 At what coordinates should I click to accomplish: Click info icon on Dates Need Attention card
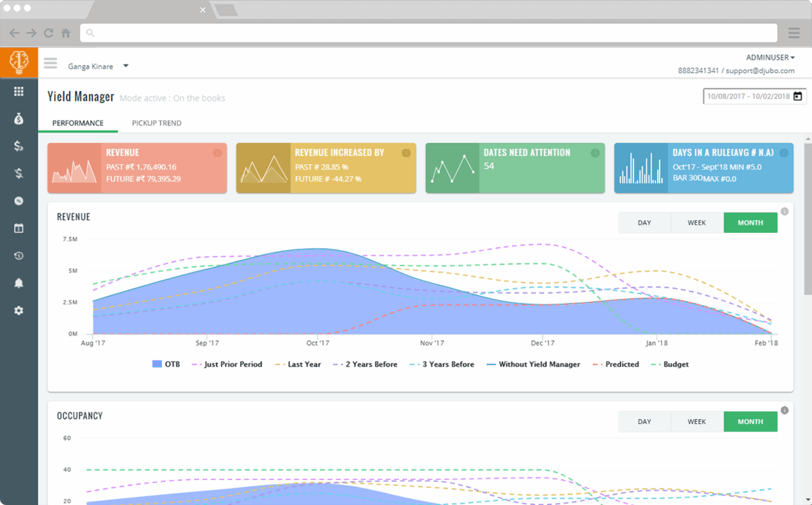[595, 153]
